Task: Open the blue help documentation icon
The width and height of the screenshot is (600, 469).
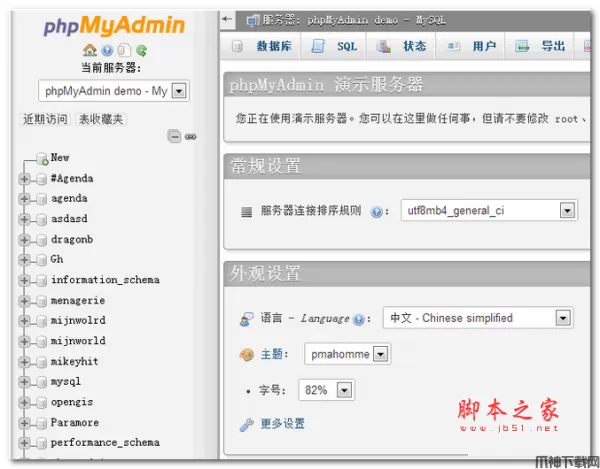Action: pyautogui.click(x=107, y=50)
